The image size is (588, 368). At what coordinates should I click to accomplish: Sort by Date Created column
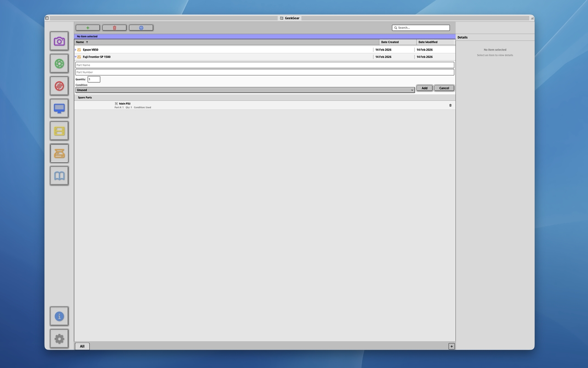click(x=398, y=42)
